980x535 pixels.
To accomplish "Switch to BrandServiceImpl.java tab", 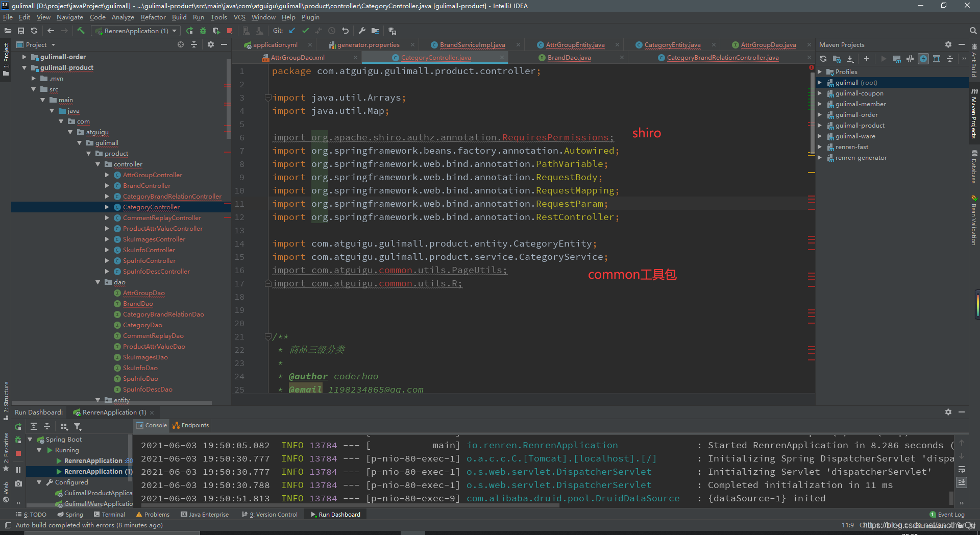I will (x=472, y=45).
